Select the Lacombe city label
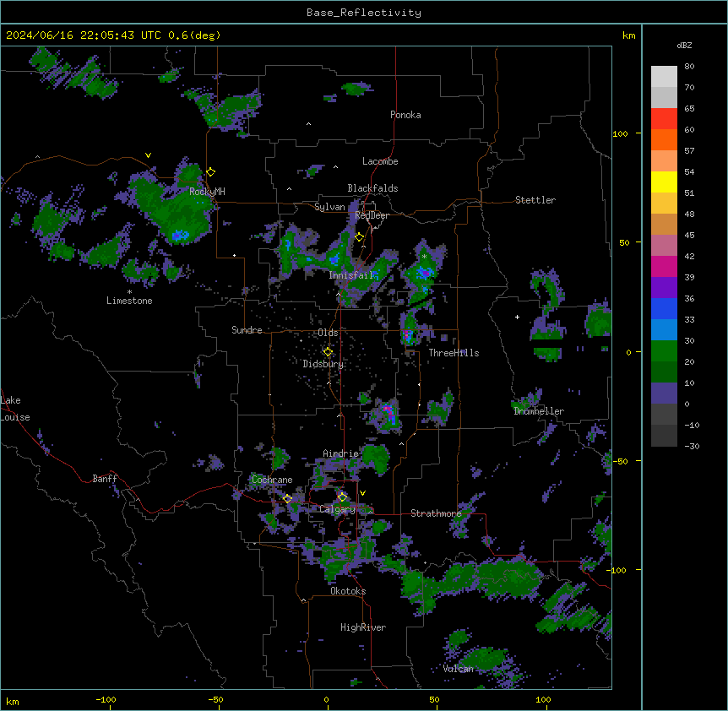 pos(380,161)
